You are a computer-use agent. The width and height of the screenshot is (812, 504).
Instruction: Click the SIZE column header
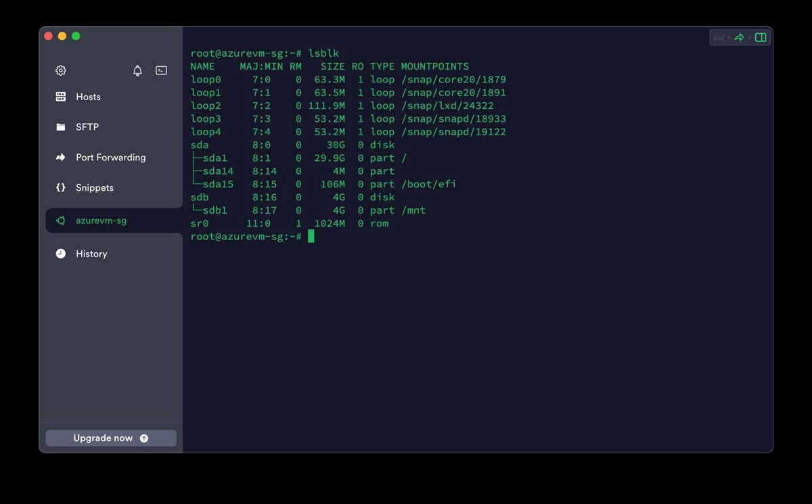point(332,66)
